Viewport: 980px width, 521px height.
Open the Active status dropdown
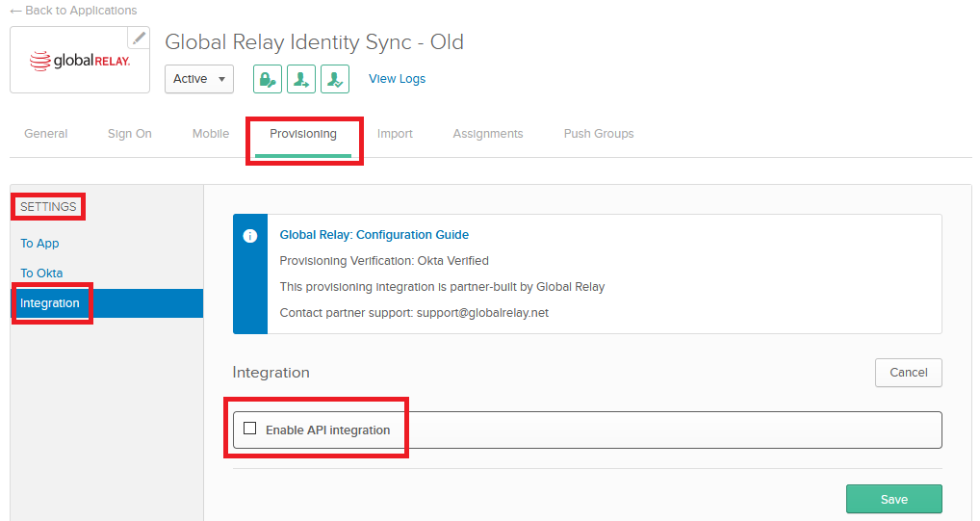198,79
